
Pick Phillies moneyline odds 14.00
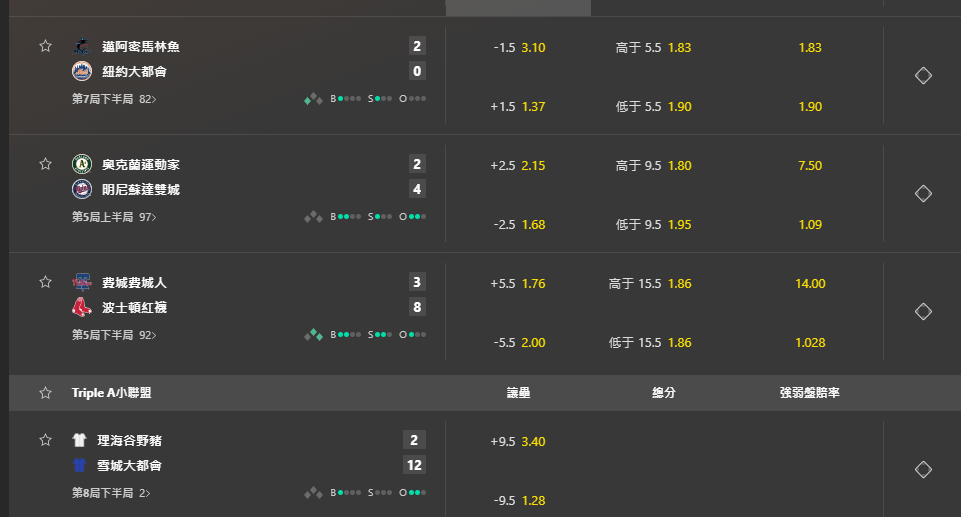tap(810, 284)
